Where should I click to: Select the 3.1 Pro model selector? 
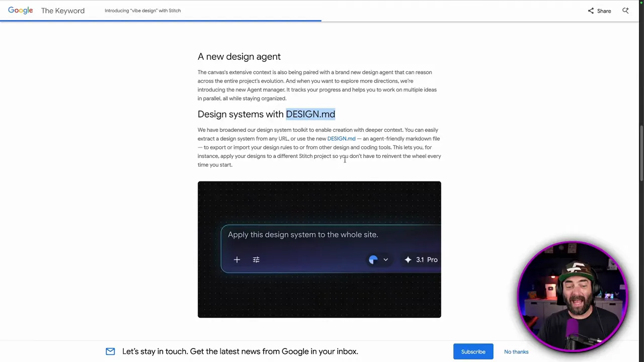(x=422, y=260)
